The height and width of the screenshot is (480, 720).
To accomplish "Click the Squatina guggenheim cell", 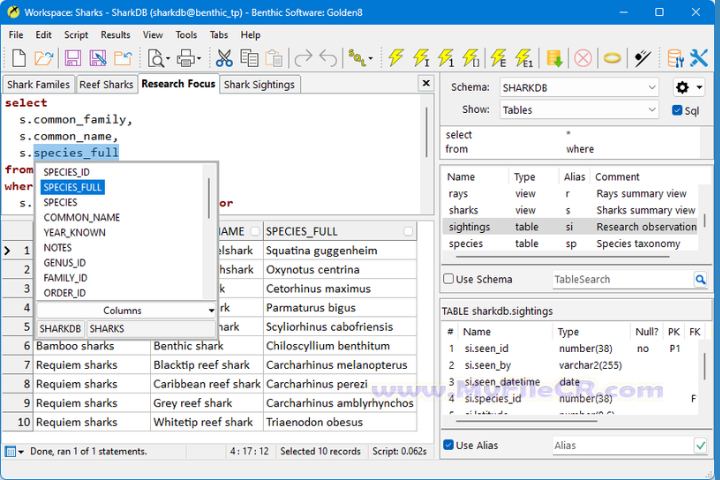I will click(x=340, y=250).
